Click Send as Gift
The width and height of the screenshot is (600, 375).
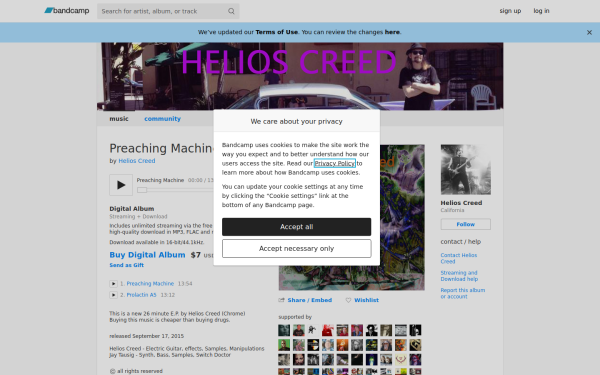coord(127,265)
